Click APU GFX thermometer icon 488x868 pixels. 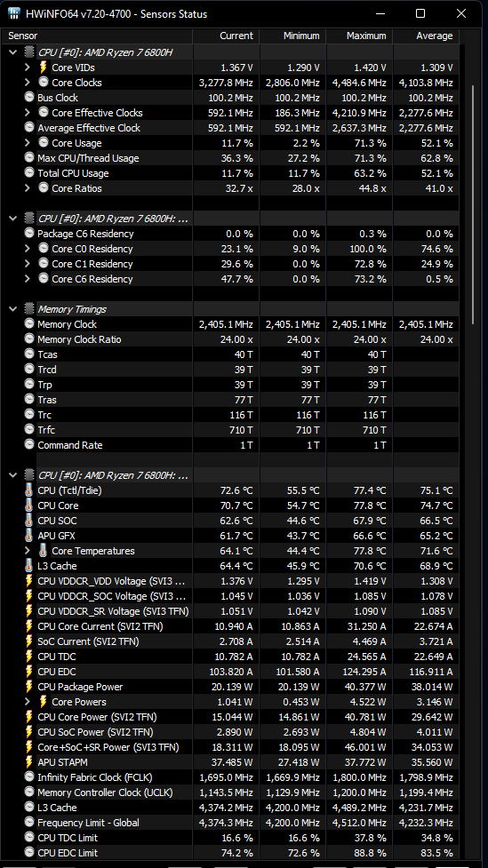tap(29, 536)
